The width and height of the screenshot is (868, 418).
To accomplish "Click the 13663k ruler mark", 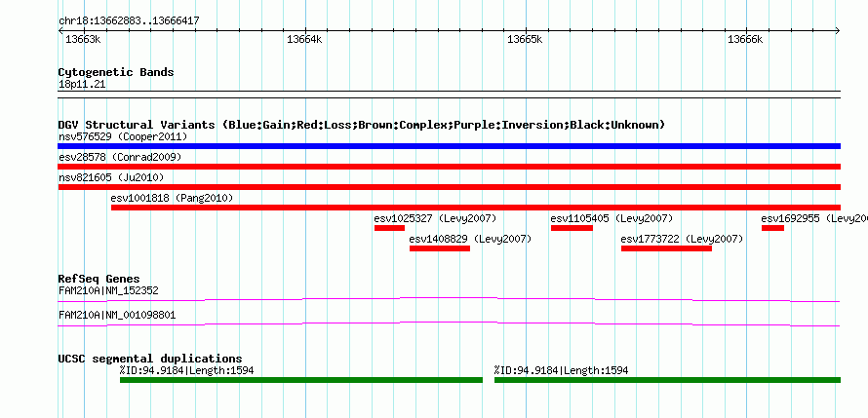I will 84,39.
